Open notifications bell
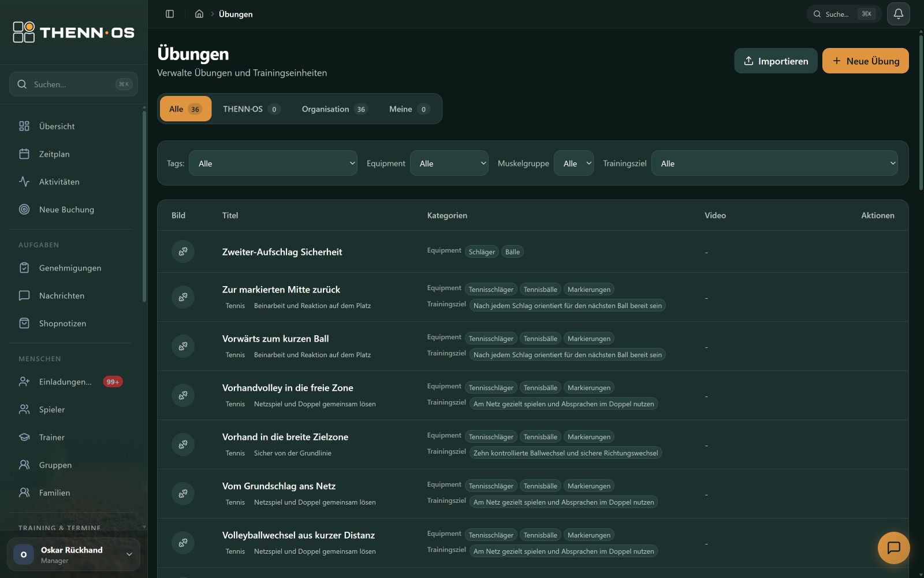This screenshot has height=578, width=924. pos(899,14)
